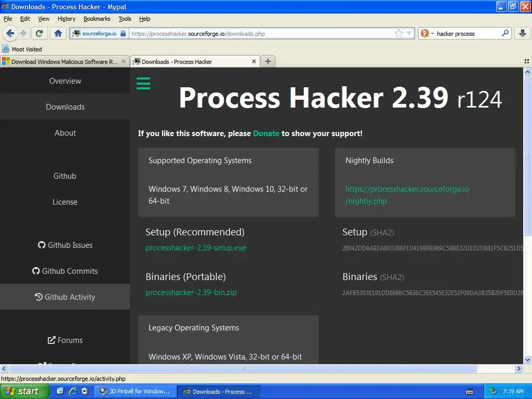The height and width of the screenshot is (399, 532).
Task: Open the Overview sidebar link
Action: [x=65, y=81]
